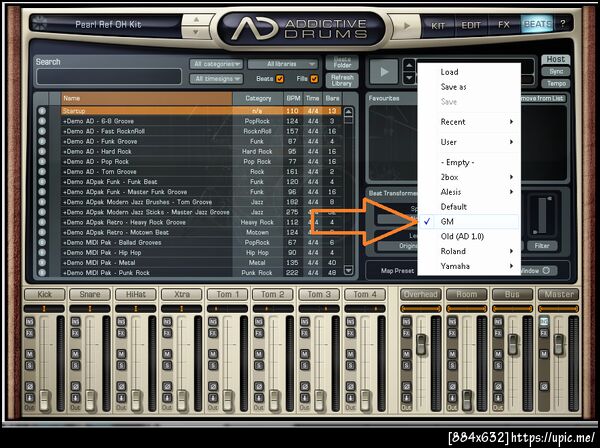Image resolution: width=600 pixels, height=448 pixels.
Task: Expand the Alesis submenu
Action: pyautogui.click(x=469, y=192)
